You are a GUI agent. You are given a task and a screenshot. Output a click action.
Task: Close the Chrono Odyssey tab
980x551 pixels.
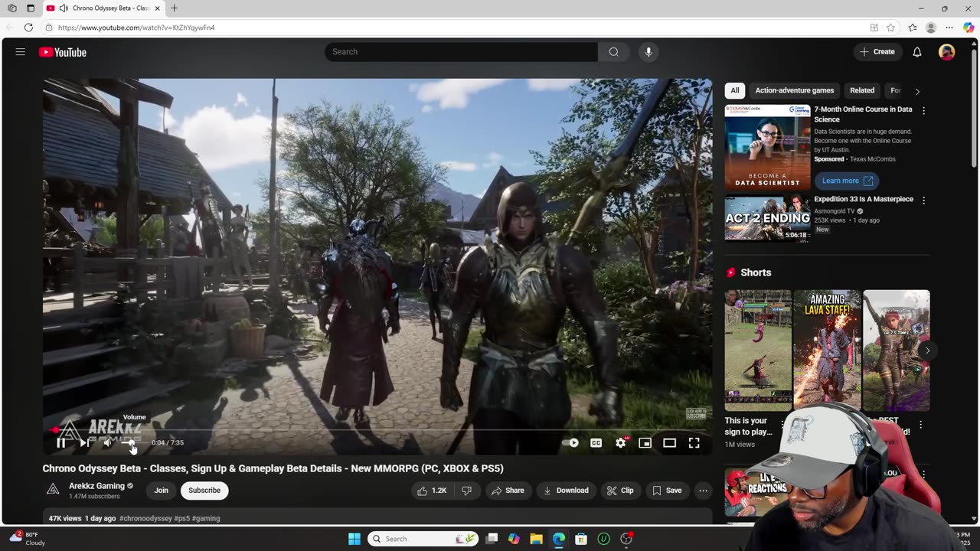click(x=158, y=8)
